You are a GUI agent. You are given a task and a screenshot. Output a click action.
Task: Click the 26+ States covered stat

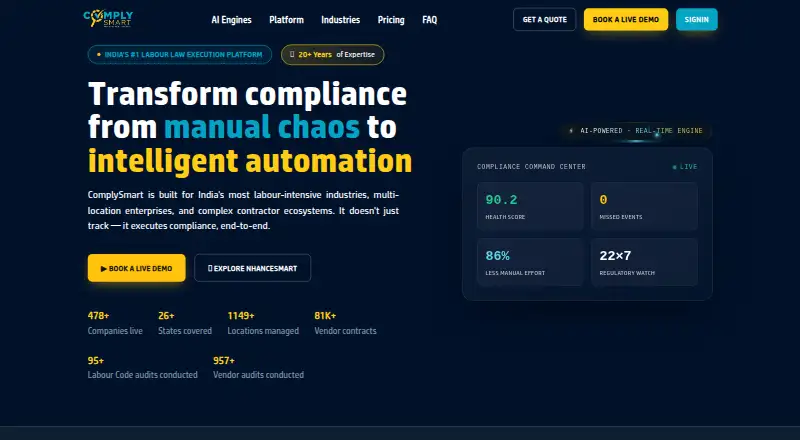click(x=185, y=323)
